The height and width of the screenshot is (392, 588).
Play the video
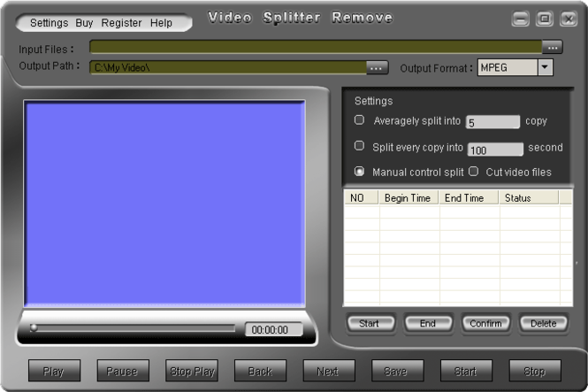pyautogui.click(x=54, y=371)
